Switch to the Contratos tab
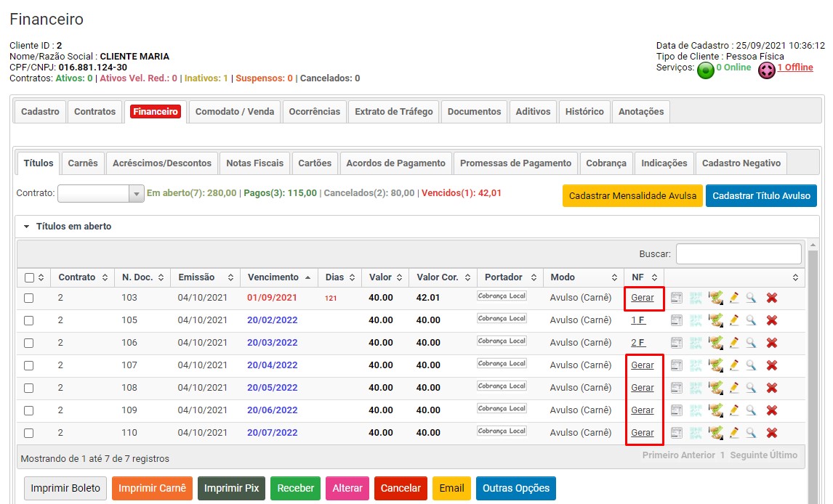 tap(94, 112)
